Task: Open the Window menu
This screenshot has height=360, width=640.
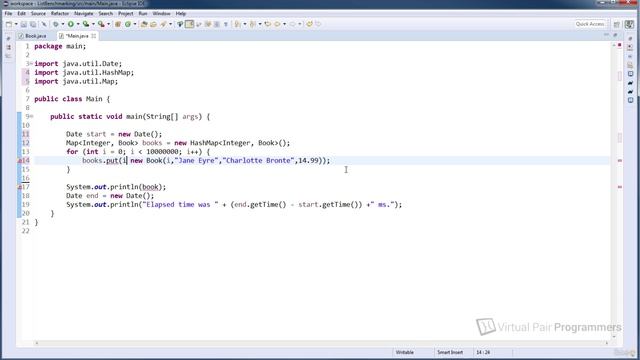Action: point(162,13)
